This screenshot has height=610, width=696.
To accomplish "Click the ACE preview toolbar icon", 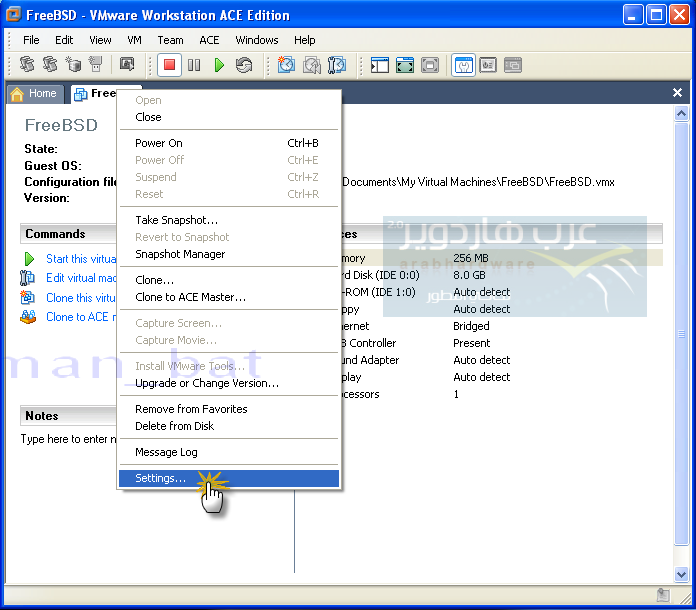I will pyautogui.click(x=127, y=64).
